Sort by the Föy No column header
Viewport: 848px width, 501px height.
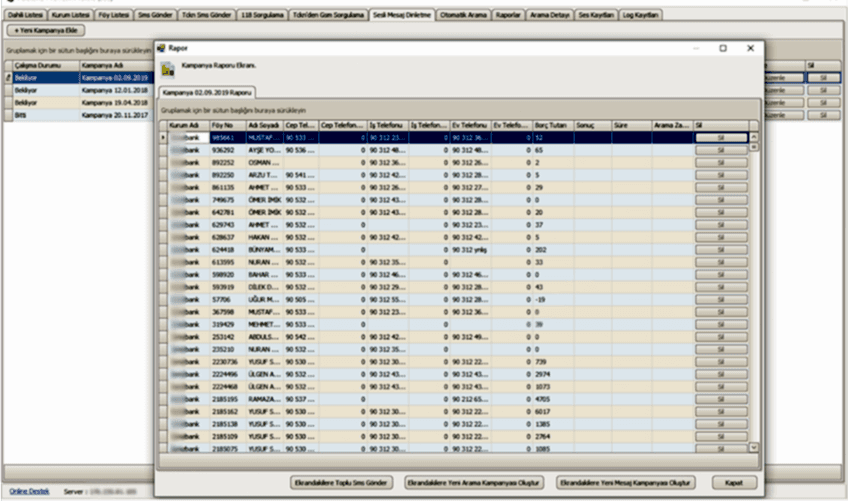click(x=225, y=125)
